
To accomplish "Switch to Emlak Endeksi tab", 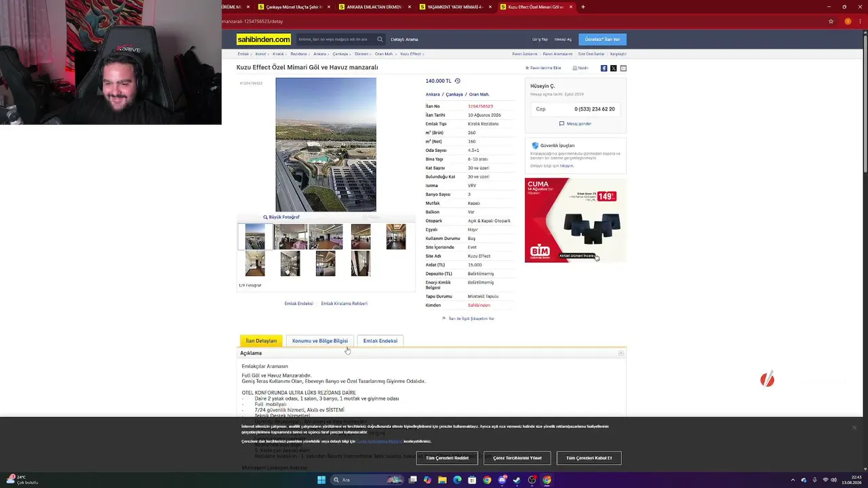I will pos(380,341).
